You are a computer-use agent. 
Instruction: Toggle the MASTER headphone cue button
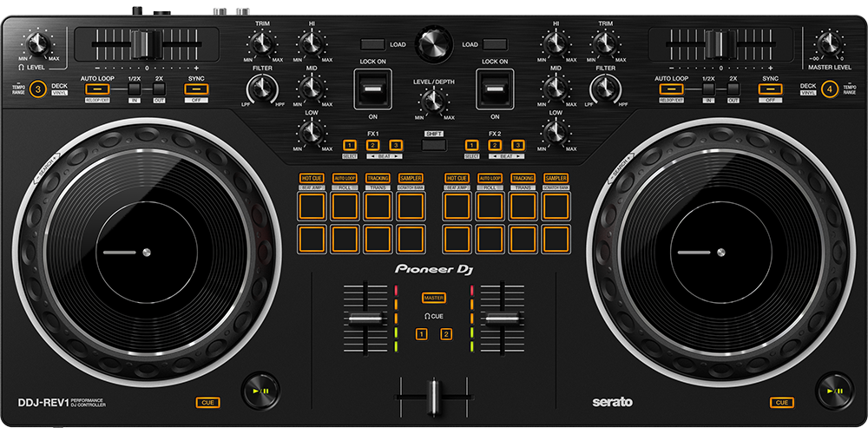[x=434, y=298]
